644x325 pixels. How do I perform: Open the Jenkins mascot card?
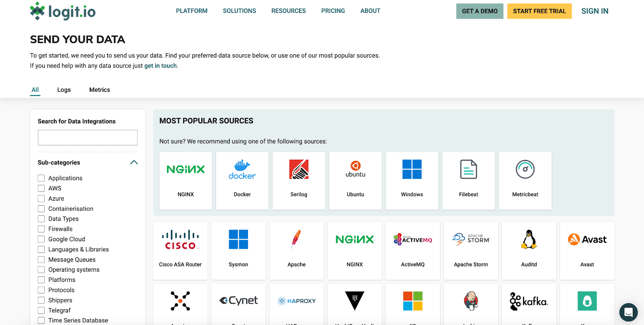point(471,304)
